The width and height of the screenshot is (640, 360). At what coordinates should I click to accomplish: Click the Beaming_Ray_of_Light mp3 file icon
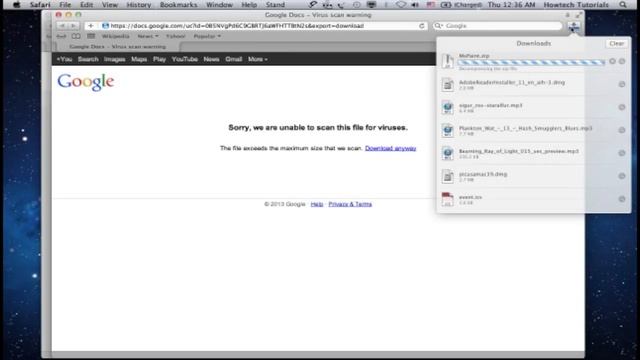[x=448, y=153]
